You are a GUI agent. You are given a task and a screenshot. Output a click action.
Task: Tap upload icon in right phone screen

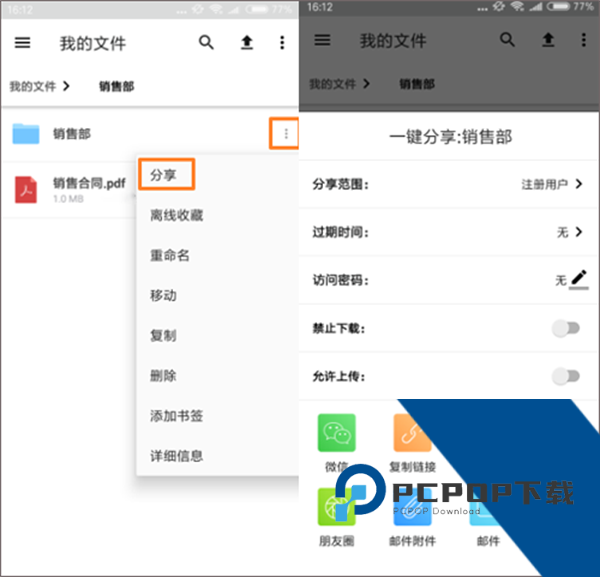coord(548,40)
